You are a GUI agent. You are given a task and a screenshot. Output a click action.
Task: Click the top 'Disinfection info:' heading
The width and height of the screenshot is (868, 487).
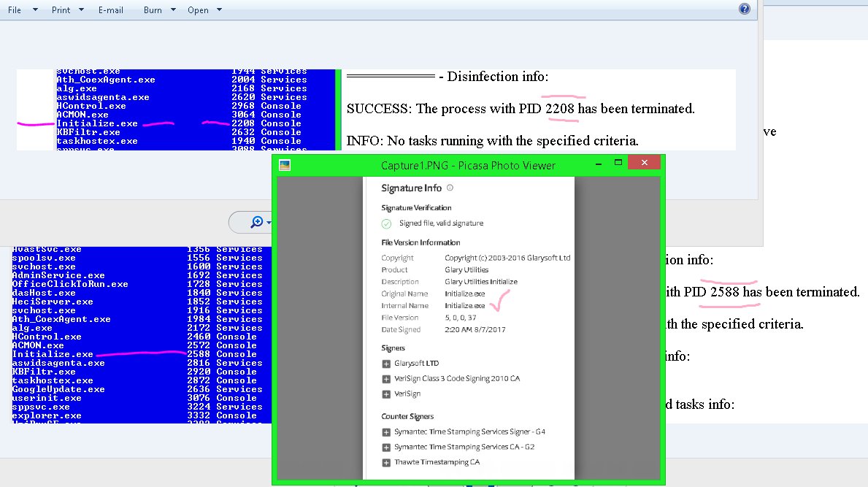(497, 77)
